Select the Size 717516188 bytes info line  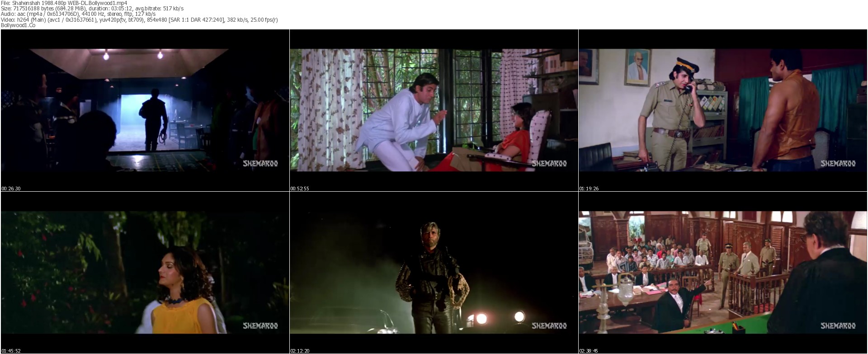92,9
